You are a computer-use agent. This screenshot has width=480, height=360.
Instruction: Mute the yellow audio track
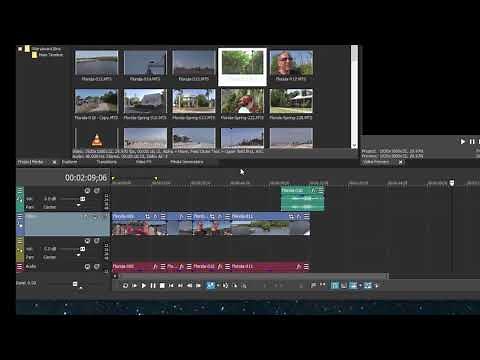87,241
